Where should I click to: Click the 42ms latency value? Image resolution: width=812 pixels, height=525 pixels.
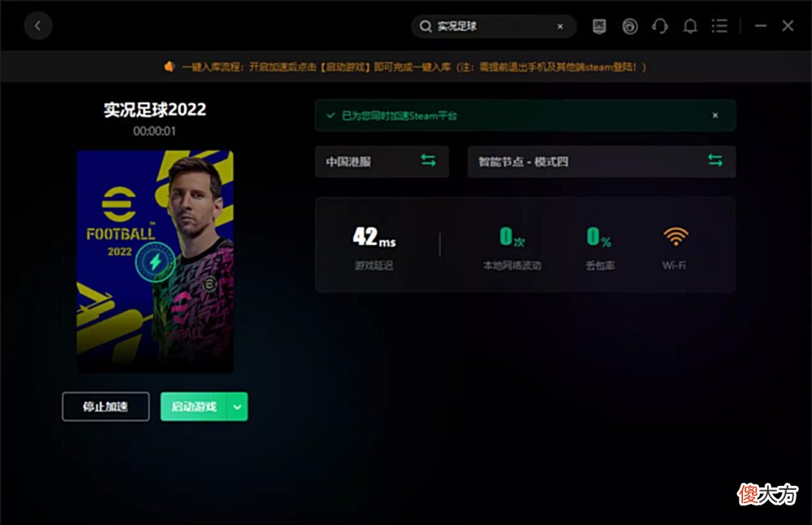point(374,236)
